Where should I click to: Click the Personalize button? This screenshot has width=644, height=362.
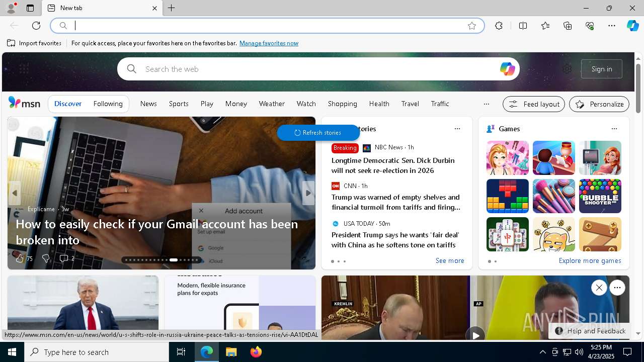pyautogui.click(x=599, y=104)
